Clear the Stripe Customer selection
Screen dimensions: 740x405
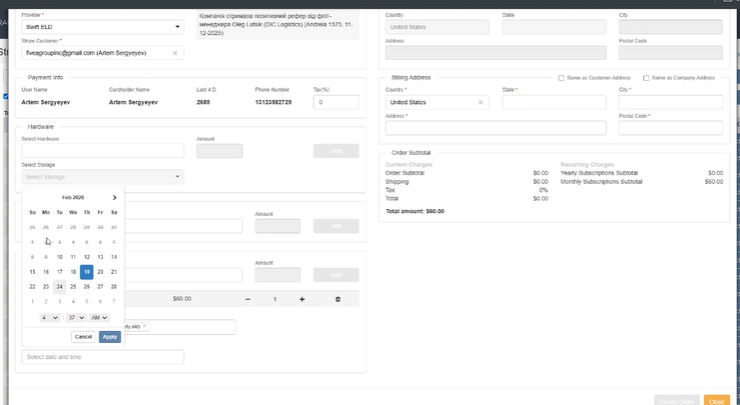175,53
